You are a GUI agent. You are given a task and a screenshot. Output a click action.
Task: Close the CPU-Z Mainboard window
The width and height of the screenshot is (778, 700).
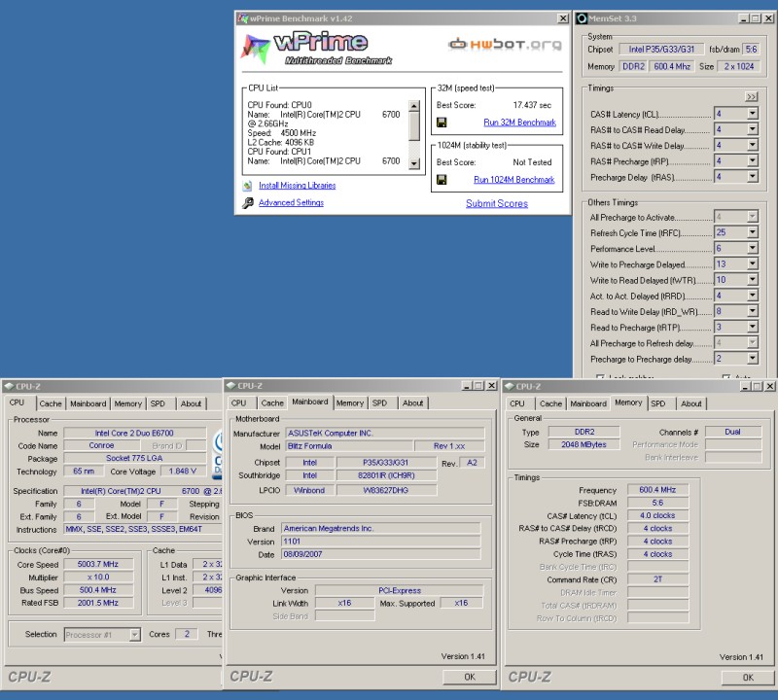tap(491, 385)
